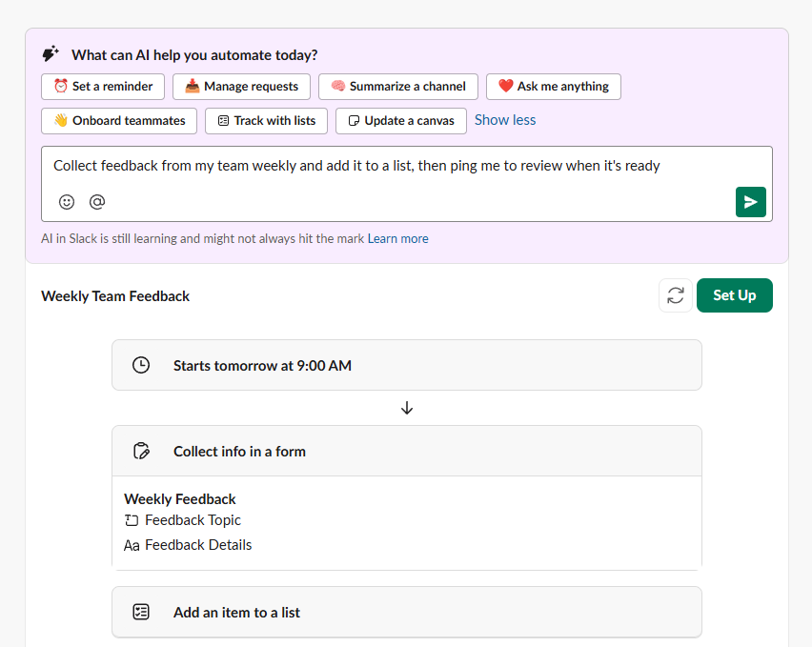Regenerate workflow with refresh icon
The height and width of the screenshot is (647, 812).
point(676,295)
